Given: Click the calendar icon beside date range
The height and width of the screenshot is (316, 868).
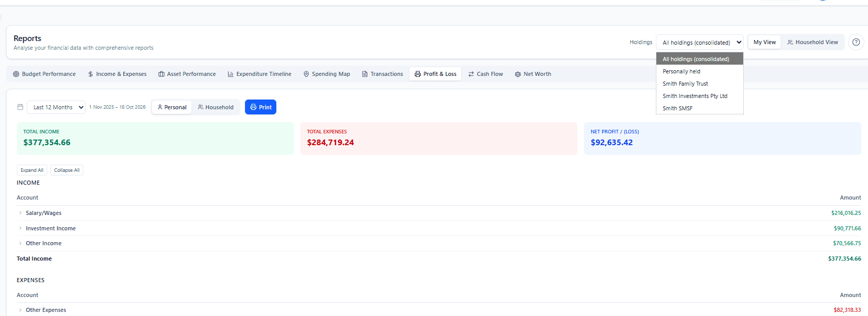Looking at the screenshot, I should (20, 107).
